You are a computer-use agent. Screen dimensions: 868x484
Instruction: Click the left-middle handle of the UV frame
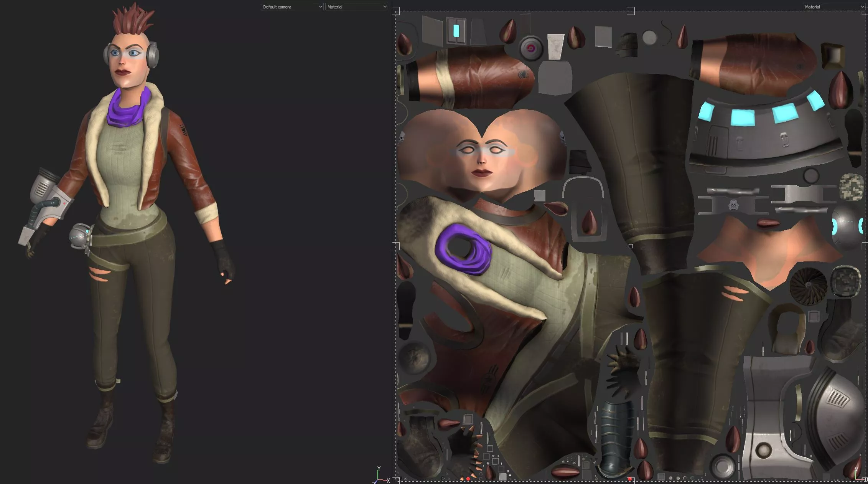[396, 246]
